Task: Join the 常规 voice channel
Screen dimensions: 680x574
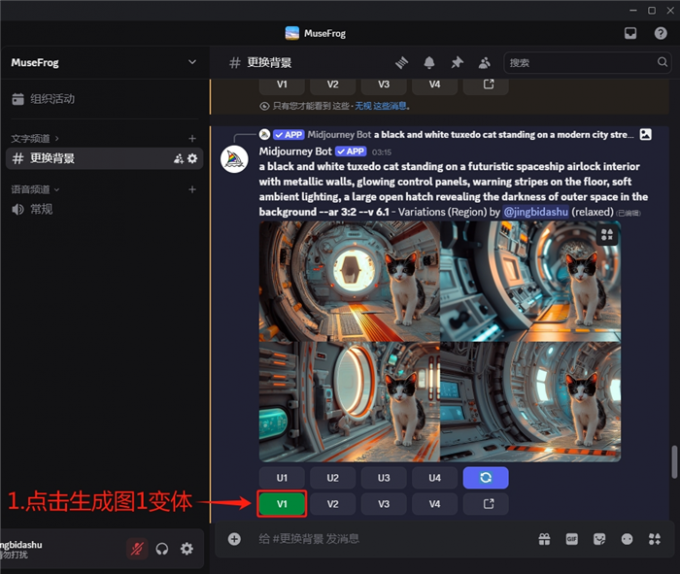Action: [33, 209]
